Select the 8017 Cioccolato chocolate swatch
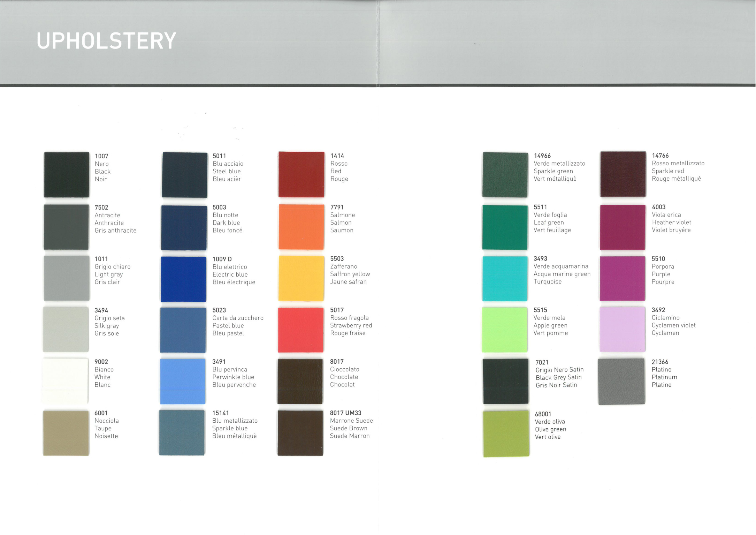 point(300,382)
